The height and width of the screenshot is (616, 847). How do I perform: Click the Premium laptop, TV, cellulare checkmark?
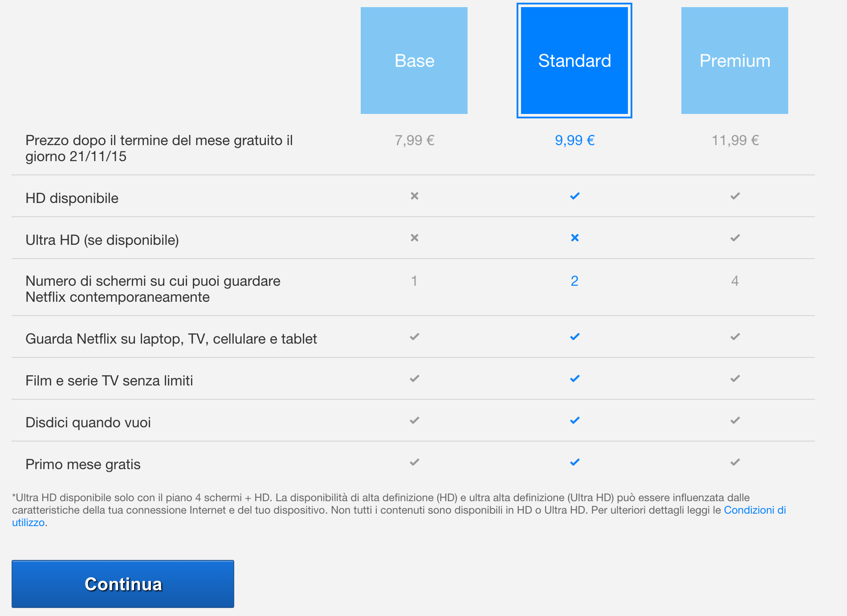[735, 336]
